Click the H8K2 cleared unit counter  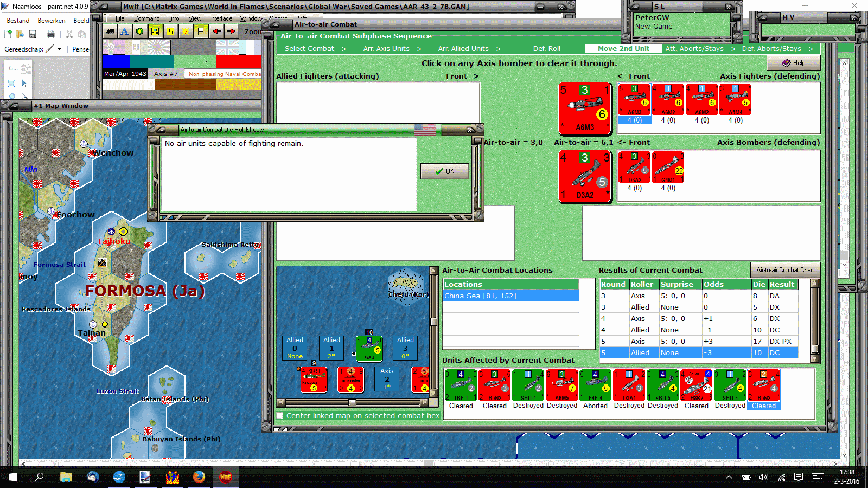696,386
